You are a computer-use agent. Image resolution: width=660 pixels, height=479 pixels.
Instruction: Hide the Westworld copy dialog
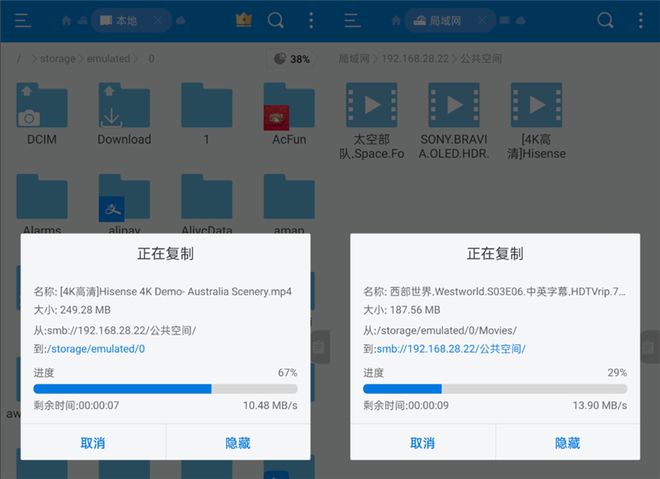point(567,442)
